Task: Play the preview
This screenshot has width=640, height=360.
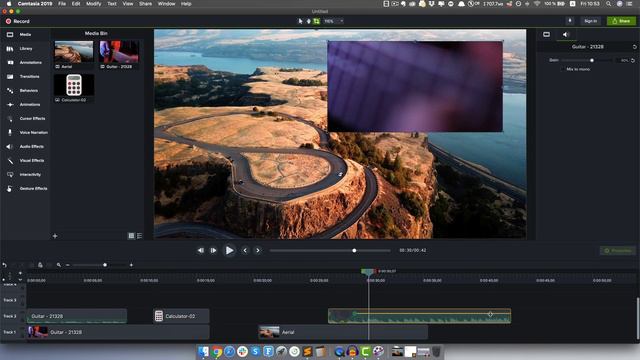Action: (x=229, y=250)
